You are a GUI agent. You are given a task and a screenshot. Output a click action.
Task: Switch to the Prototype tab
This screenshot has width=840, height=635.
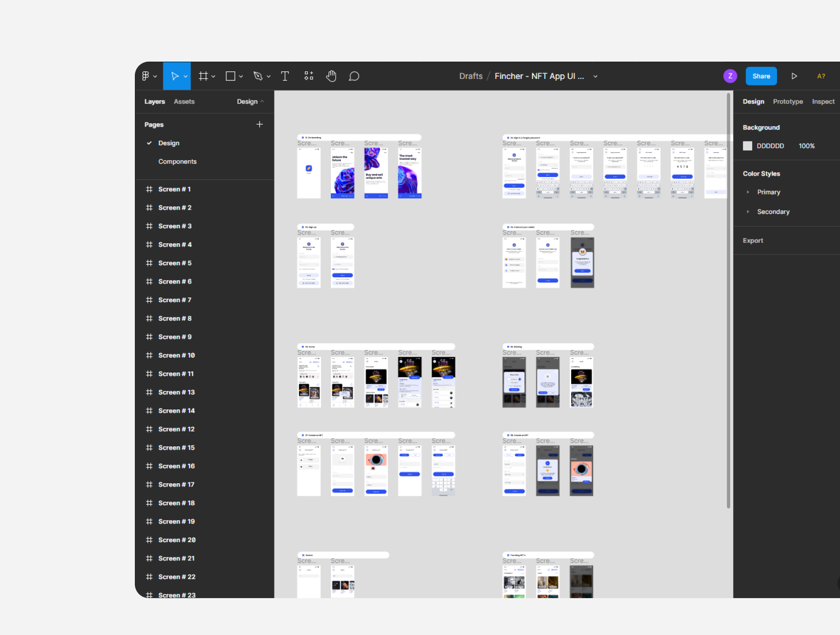(787, 101)
